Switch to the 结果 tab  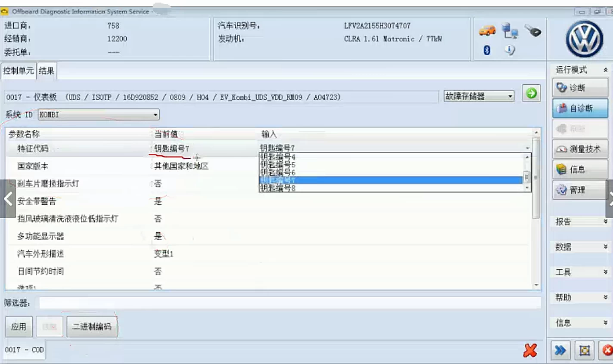(46, 71)
